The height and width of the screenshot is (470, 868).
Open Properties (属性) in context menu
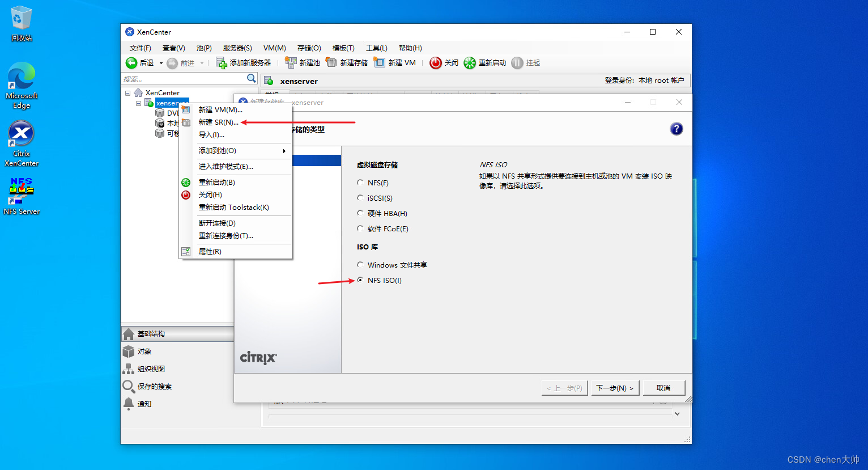(x=235, y=251)
